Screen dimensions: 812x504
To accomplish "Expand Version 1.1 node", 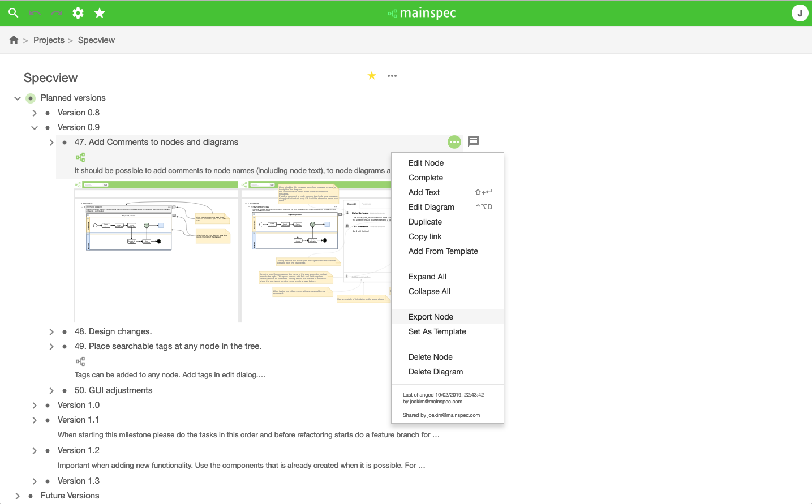I will point(35,420).
